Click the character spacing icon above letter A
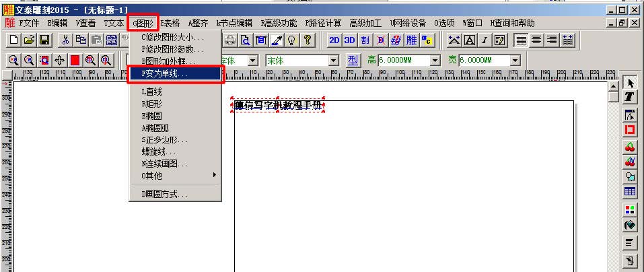 454,40
